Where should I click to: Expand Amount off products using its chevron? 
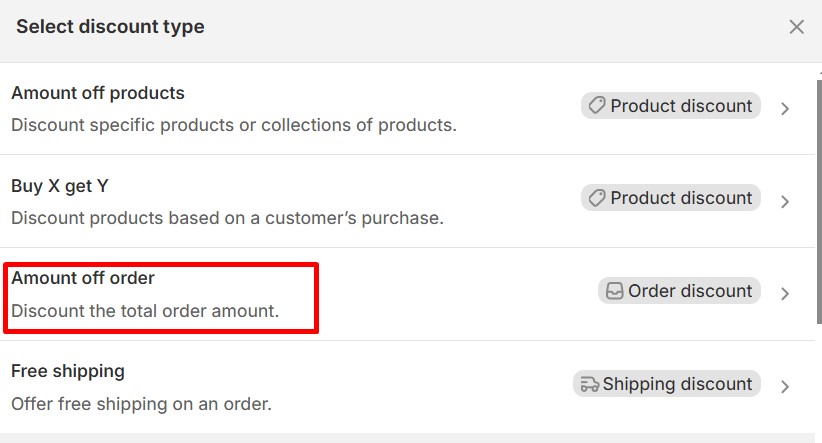coord(785,108)
